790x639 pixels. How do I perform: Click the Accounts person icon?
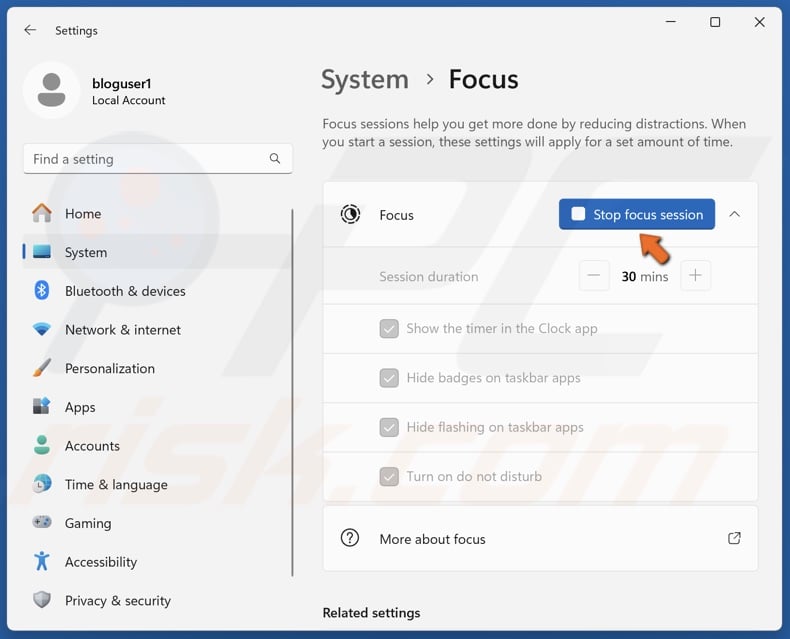(42, 445)
